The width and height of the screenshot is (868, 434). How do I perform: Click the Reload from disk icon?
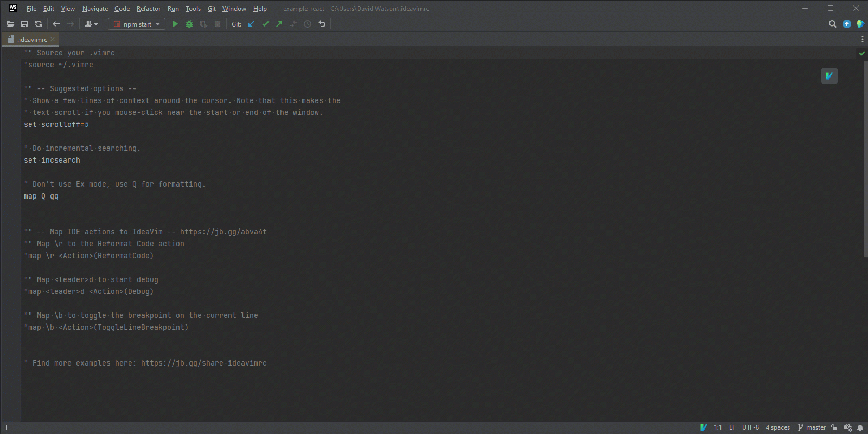(39, 24)
